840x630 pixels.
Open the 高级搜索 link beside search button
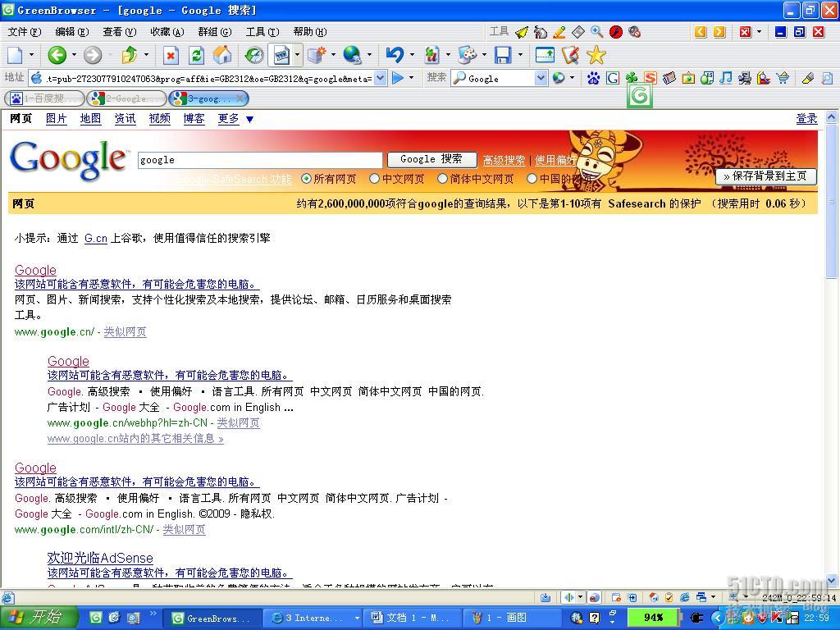tap(504, 160)
